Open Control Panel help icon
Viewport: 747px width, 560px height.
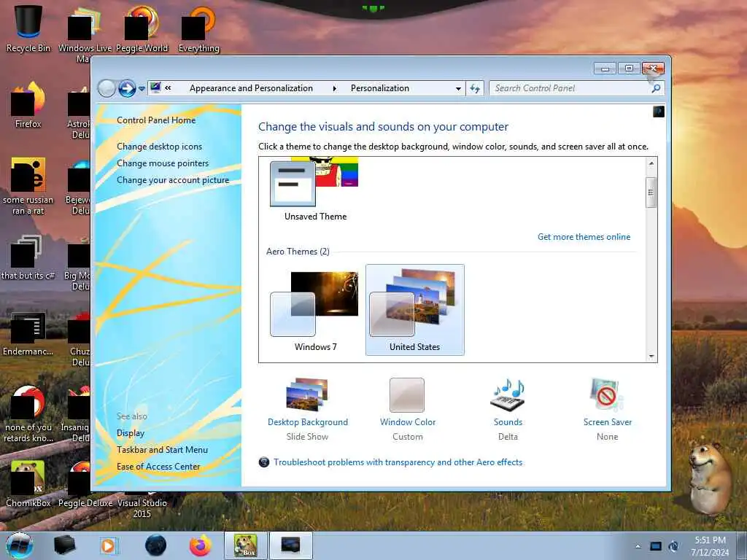coord(659,112)
